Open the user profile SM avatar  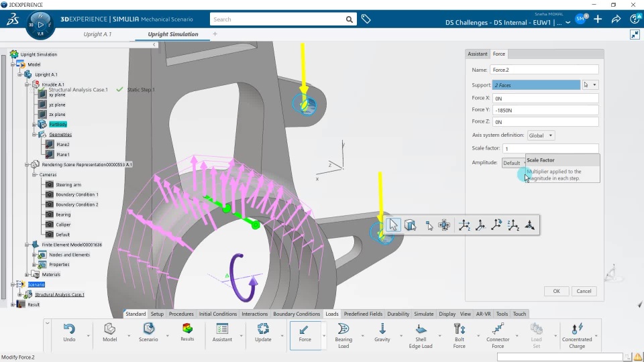pos(580,19)
